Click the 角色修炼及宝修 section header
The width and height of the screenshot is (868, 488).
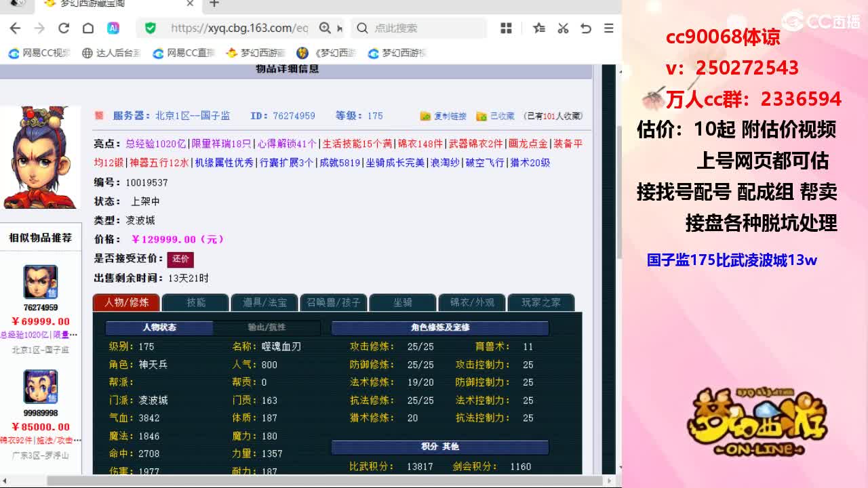pyautogui.click(x=440, y=327)
